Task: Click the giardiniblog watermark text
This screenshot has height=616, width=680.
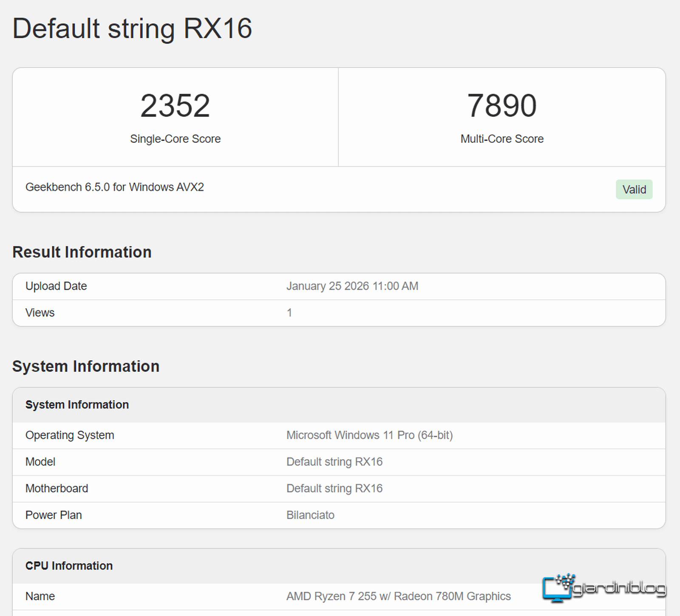Action: [x=619, y=588]
